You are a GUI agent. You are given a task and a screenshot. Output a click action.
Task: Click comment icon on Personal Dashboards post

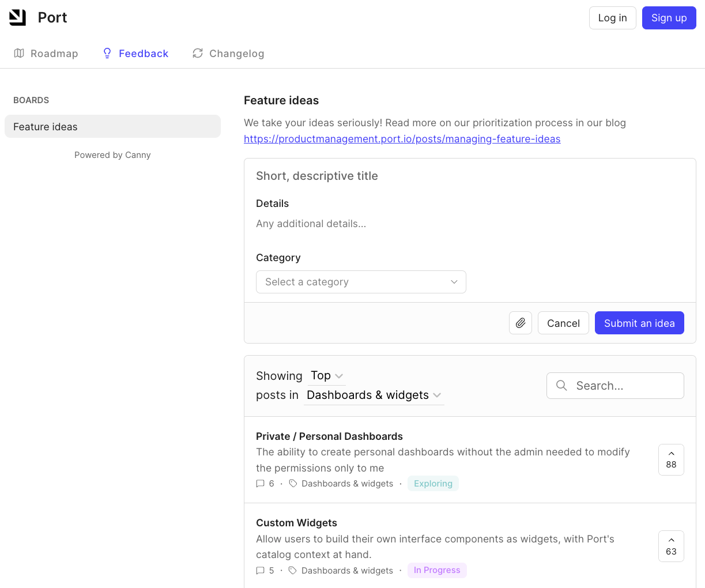click(261, 484)
